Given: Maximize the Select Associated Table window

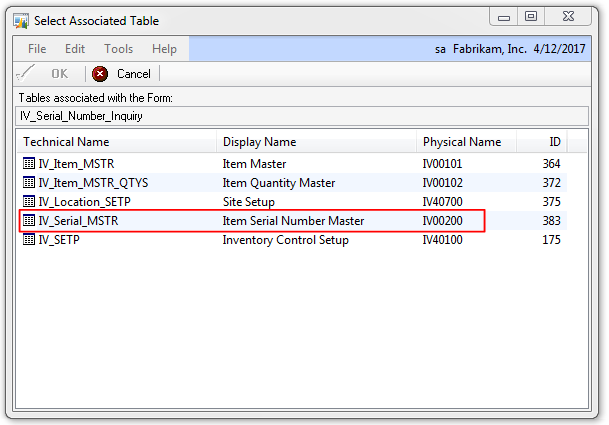Looking at the screenshot, I should (x=531, y=16).
